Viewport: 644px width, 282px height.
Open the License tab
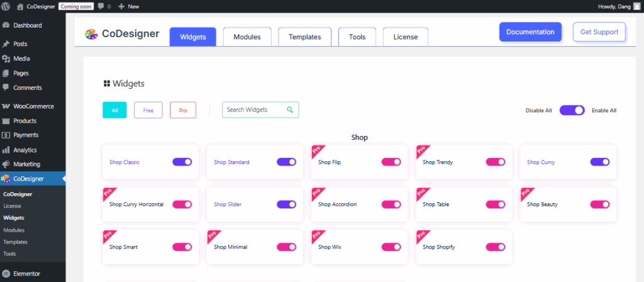tap(406, 37)
